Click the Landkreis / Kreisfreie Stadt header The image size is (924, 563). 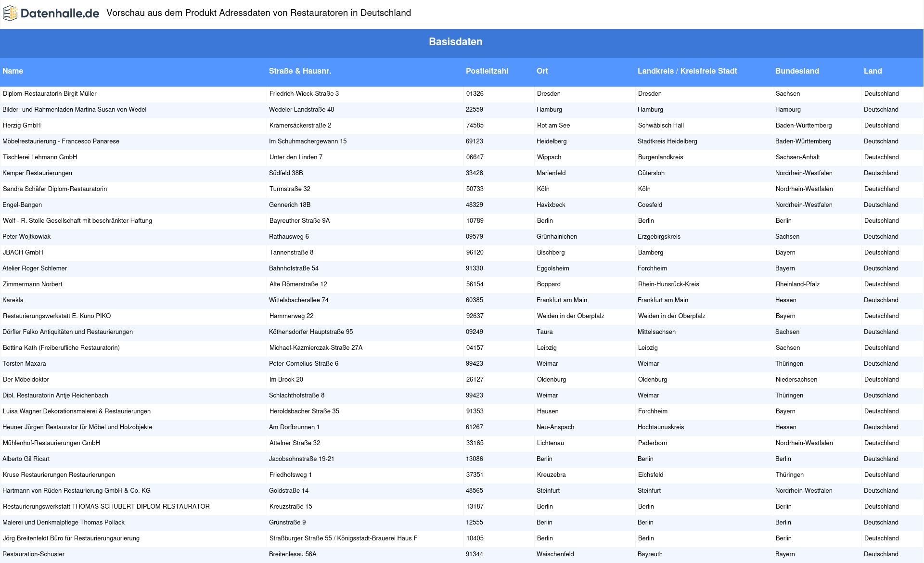point(687,71)
